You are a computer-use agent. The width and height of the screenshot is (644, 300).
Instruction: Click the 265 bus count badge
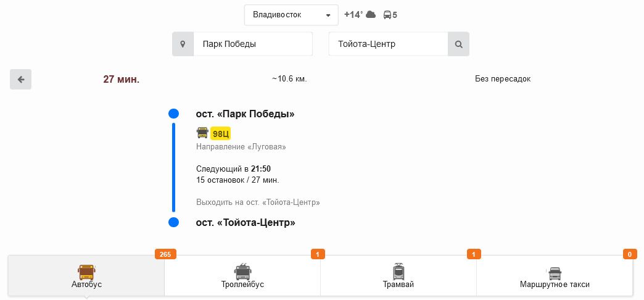point(165,254)
